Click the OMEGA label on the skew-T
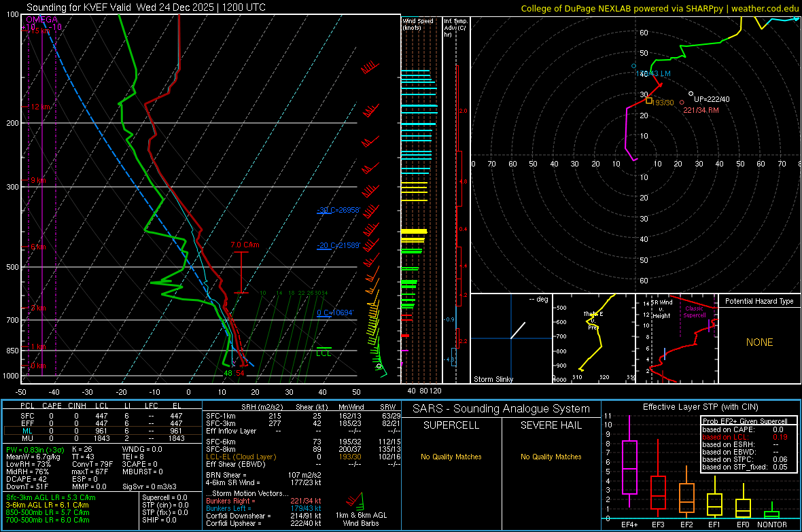 coord(42,20)
